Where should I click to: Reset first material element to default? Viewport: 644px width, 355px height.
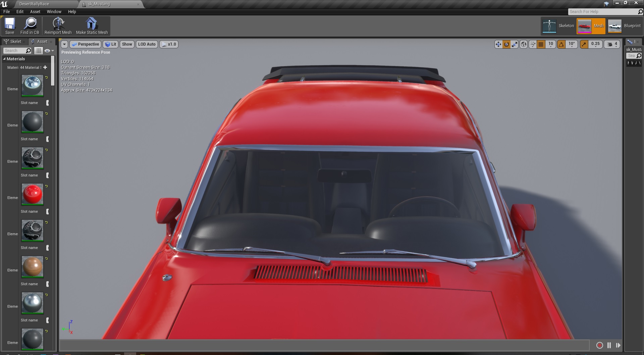(x=47, y=78)
